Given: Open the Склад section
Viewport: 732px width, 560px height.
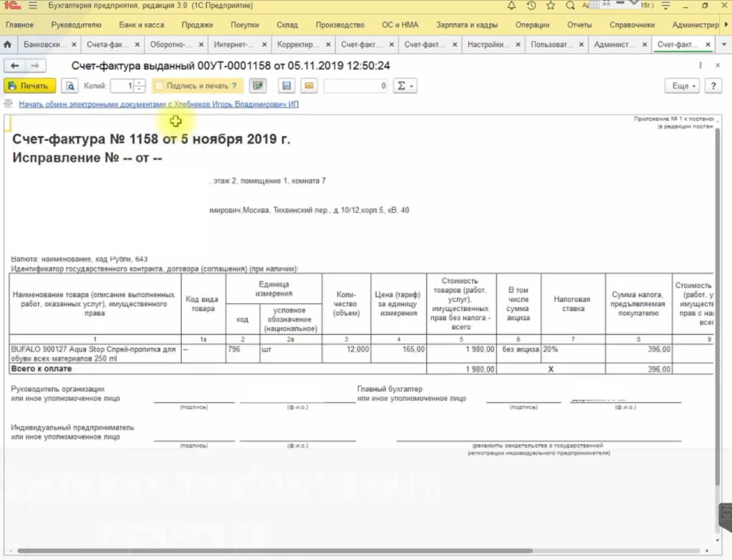Looking at the screenshot, I should click(287, 25).
